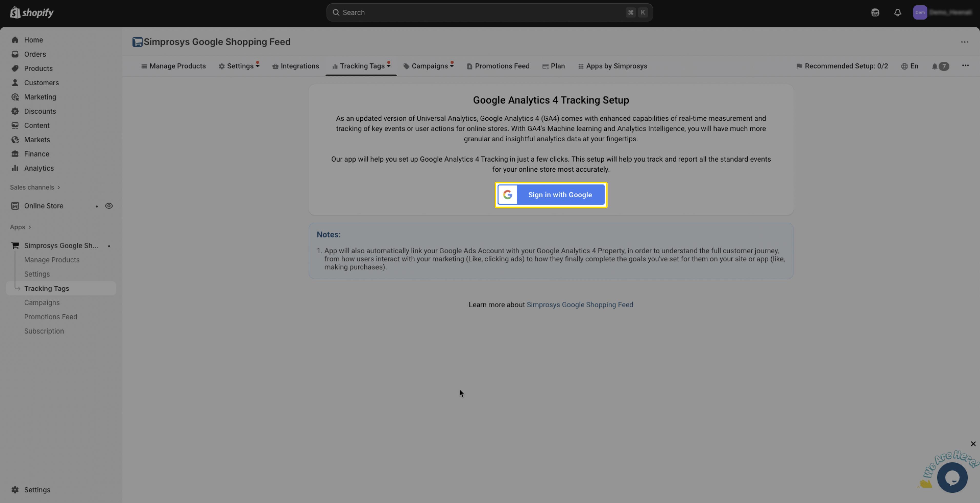Click the Shopify logo
Viewport: 980px width, 503px height.
32,13
